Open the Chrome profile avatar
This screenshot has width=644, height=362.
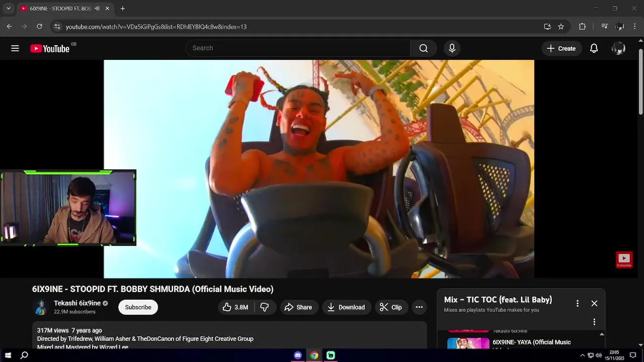click(x=620, y=27)
